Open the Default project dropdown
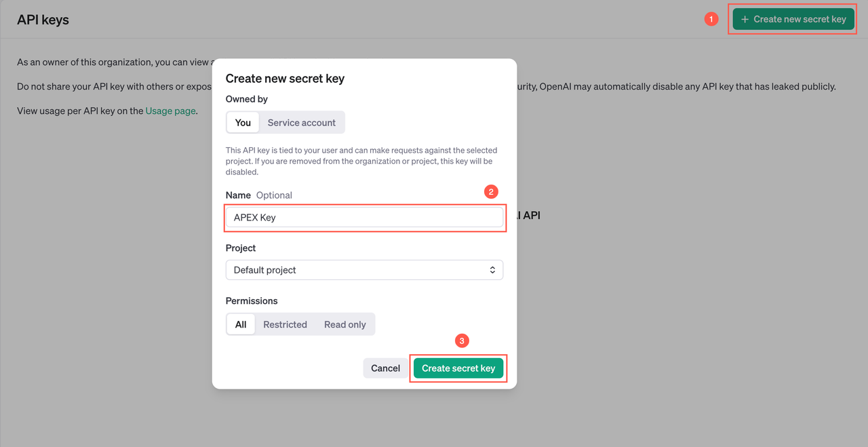 364,270
